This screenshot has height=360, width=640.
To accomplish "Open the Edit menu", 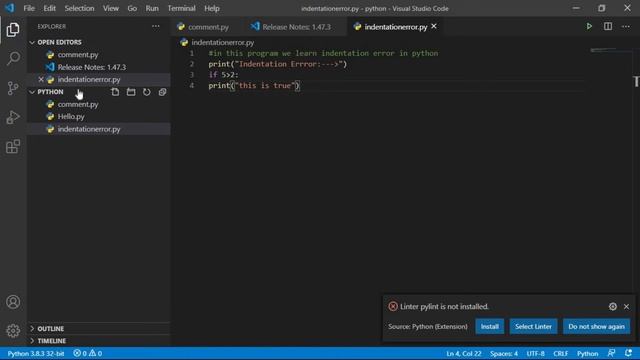I will coord(49,8).
